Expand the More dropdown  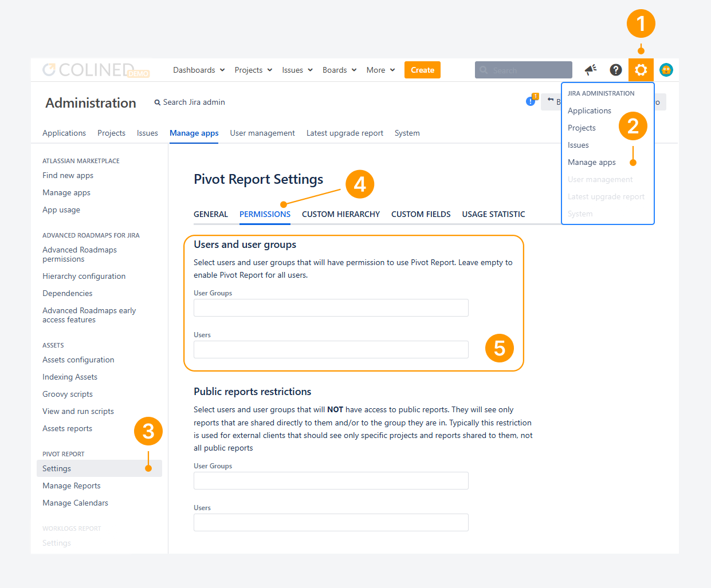click(381, 70)
